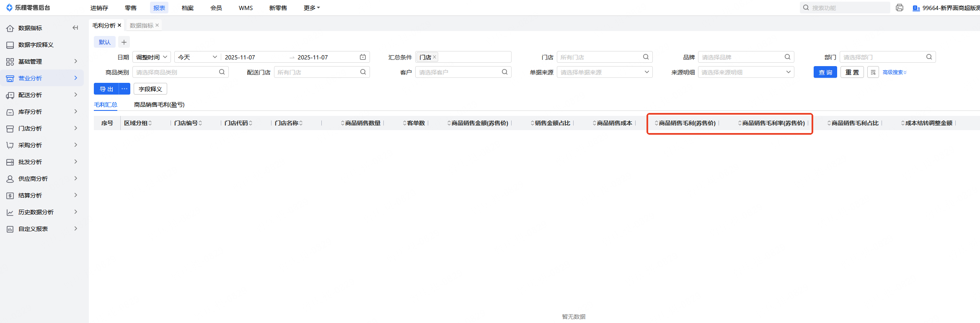
Task: Open the 更多 top menu dropdown
Action: coord(312,8)
